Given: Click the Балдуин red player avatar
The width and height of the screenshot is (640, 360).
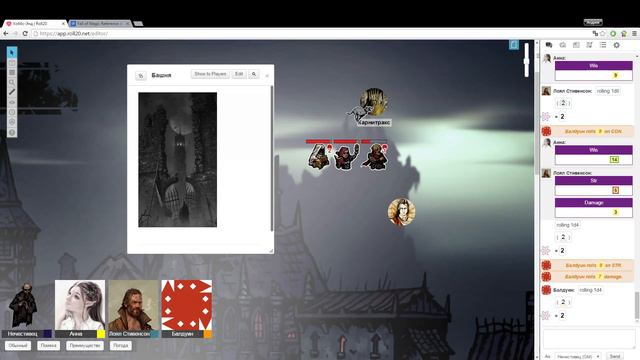Looking at the screenshot, I should coord(187,304).
